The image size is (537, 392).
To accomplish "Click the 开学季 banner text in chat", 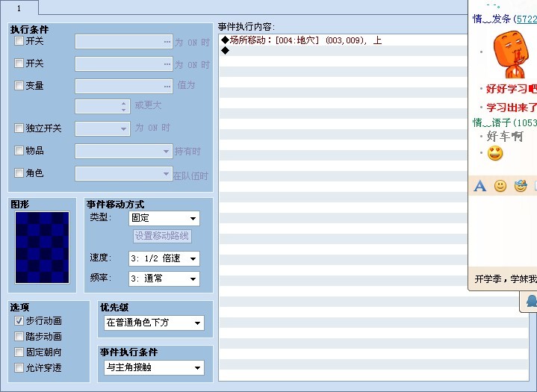I will [x=506, y=279].
